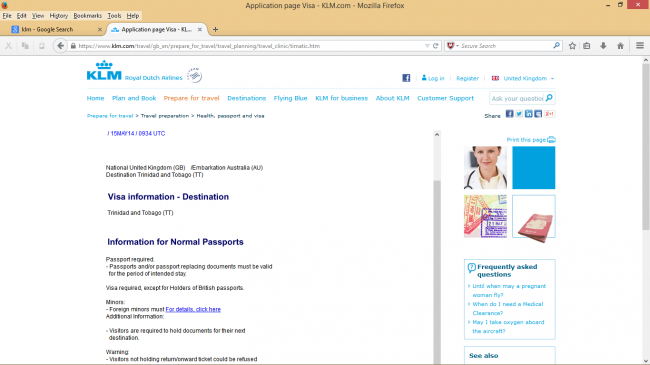The width and height of the screenshot is (650, 365).
Task: Click the Secure Search input field
Action: (x=506, y=46)
